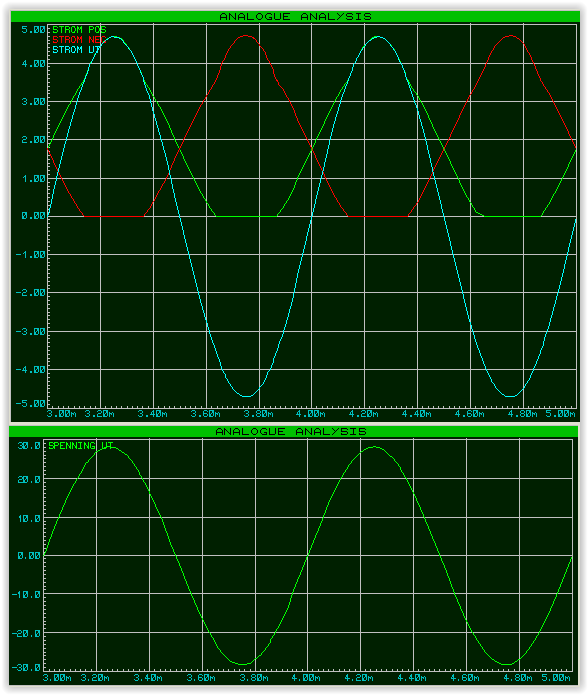Click the 4.00m time label in SPENNING graph
588x695 pixels.
pyautogui.click(x=306, y=678)
